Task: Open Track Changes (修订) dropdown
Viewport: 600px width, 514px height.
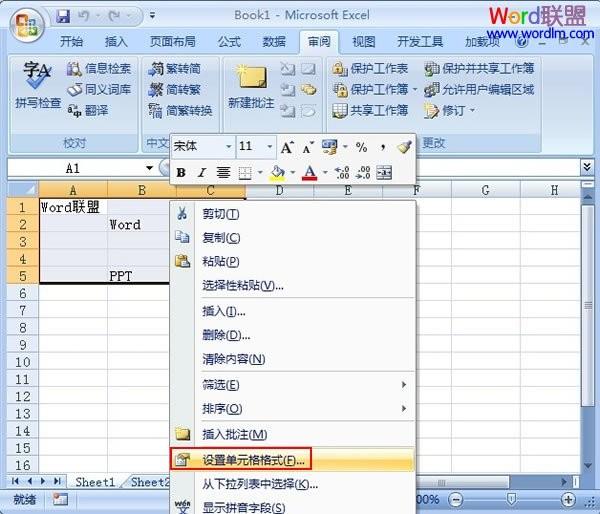Action: 472,111
